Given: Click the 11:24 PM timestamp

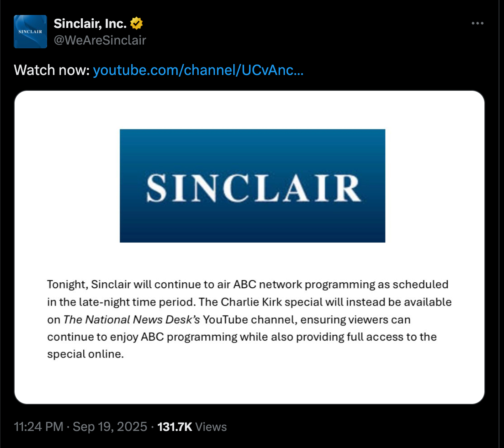Looking at the screenshot, I should point(38,427).
